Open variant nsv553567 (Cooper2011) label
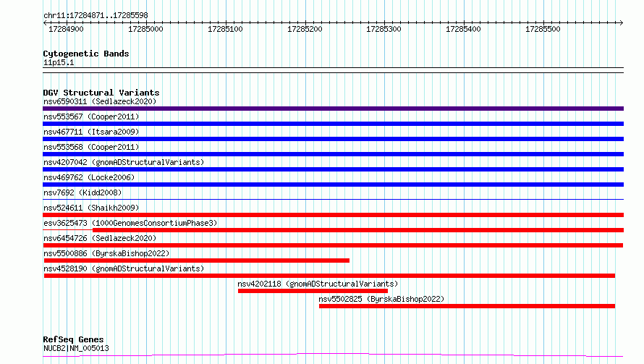The height and width of the screenshot is (364, 644). point(91,117)
